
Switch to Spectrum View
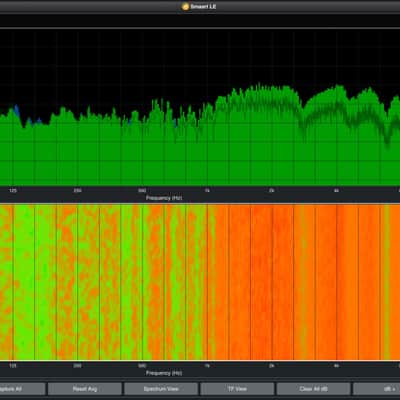(161, 389)
